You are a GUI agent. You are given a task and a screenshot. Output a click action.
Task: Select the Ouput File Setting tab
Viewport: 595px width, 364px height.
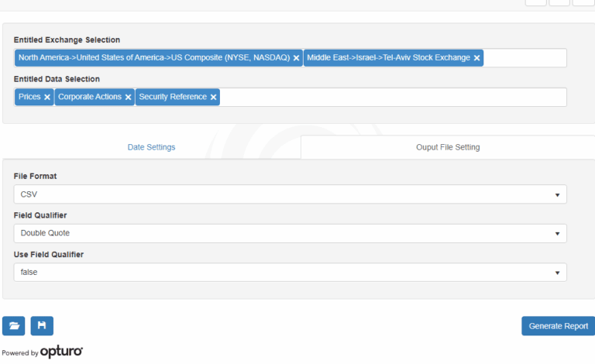(448, 147)
